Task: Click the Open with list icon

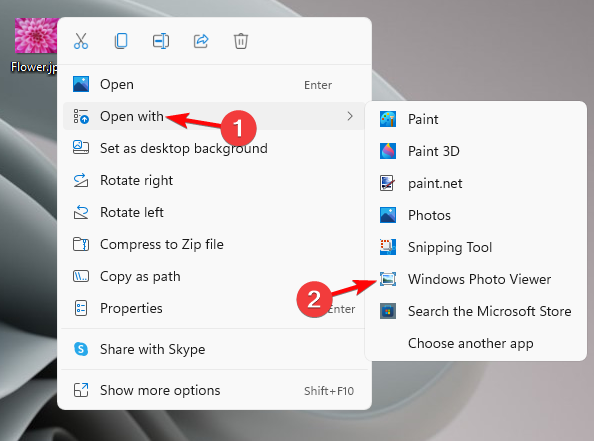Action: [x=81, y=116]
